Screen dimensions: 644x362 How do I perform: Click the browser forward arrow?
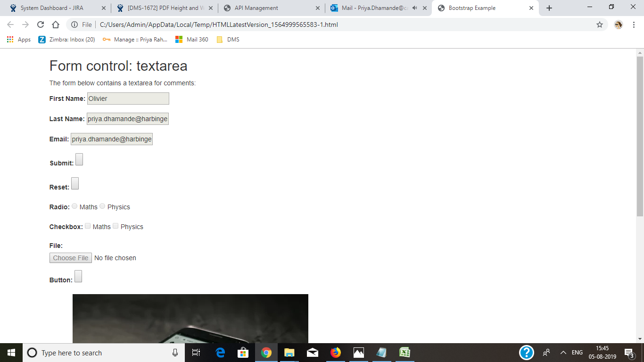25,25
